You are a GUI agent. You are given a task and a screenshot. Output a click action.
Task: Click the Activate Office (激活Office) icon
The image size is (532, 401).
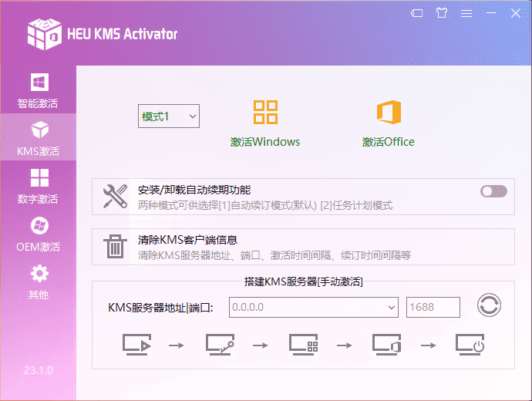coord(389,113)
